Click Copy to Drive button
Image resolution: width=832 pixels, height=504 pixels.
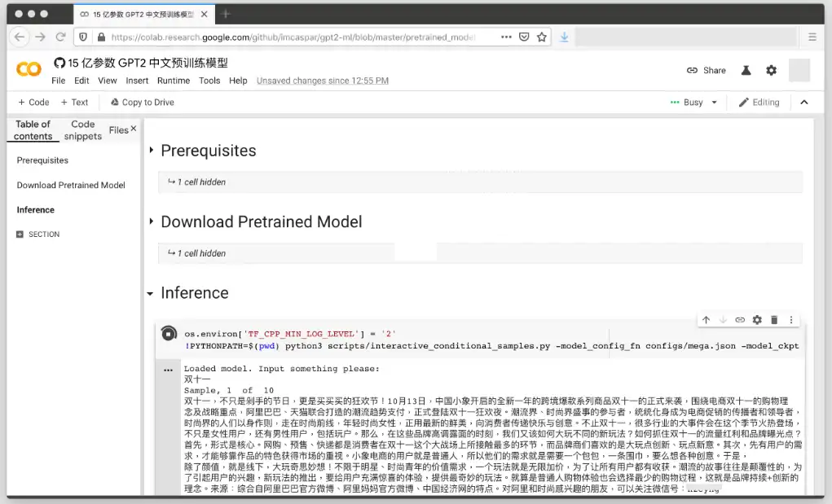[143, 103]
